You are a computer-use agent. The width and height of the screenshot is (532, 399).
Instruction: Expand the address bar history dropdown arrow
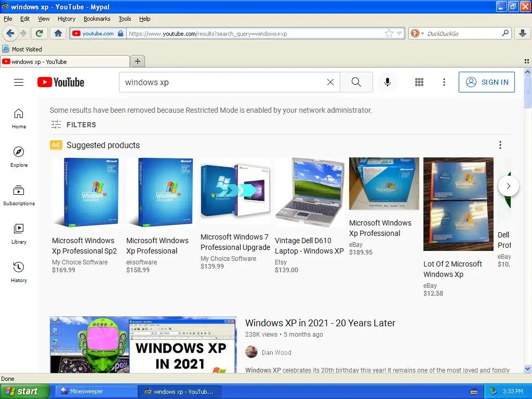pos(400,33)
